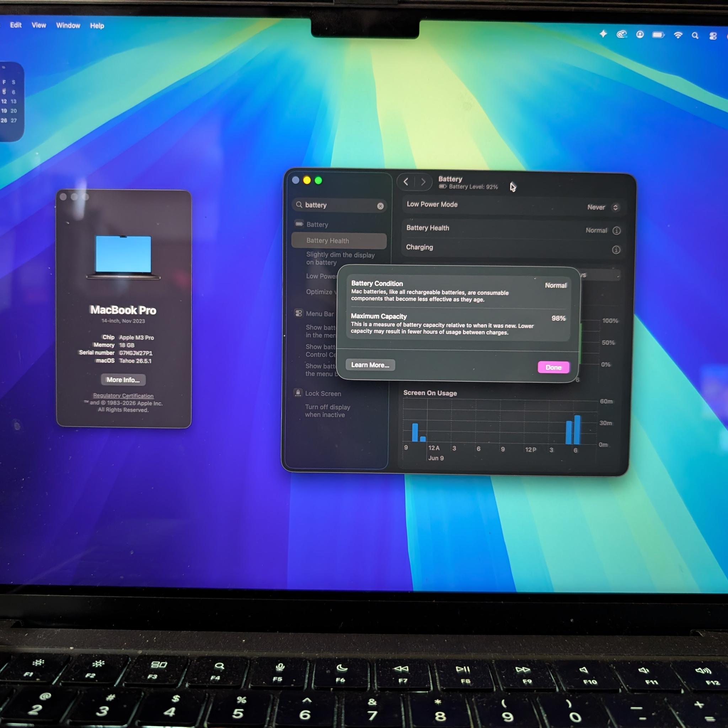Open the Creative Cloud menu bar icon
This screenshot has width=728, height=728.
tap(622, 35)
